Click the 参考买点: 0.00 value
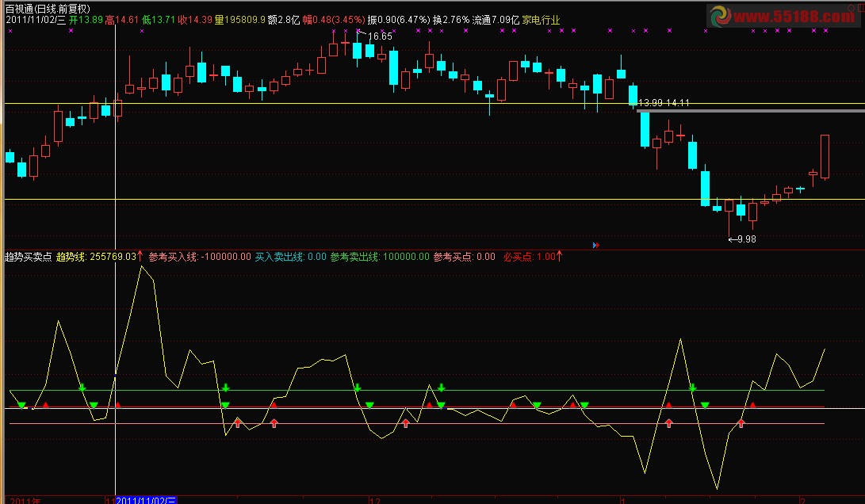Screen dimensions: 865x504 [464, 257]
